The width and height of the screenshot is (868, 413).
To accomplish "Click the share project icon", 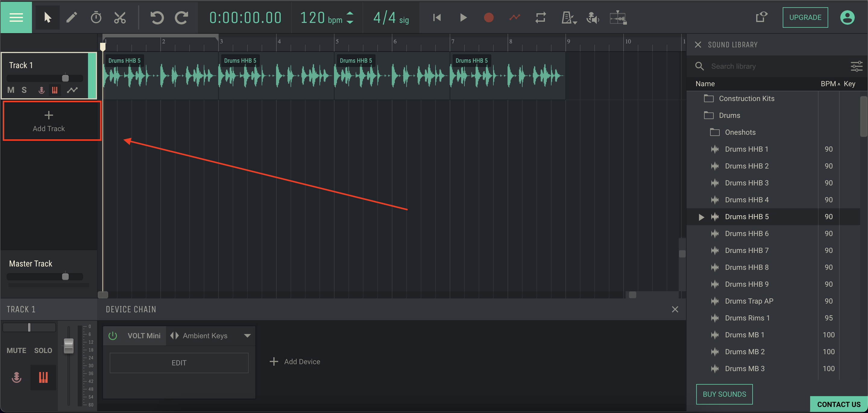I will pos(762,17).
